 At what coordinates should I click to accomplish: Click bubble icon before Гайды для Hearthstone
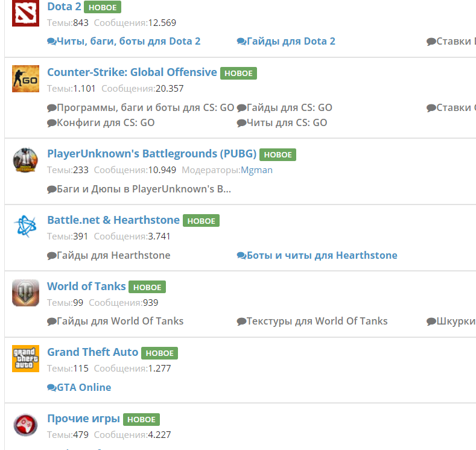pos(52,256)
